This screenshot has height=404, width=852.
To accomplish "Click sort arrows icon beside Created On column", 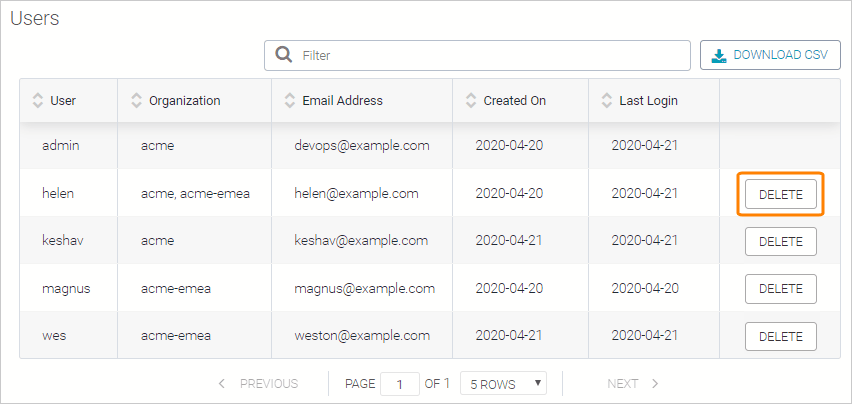I will tap(471, 101).
